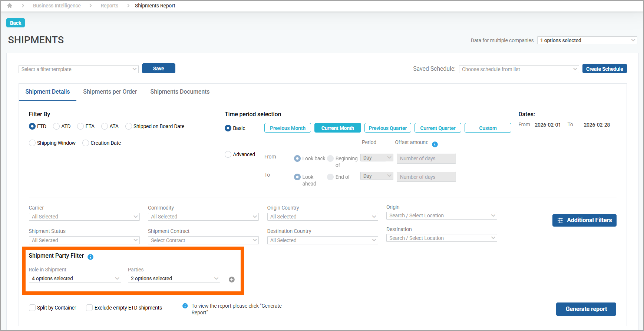Open the Shipment Status dropdown
This screenshot has height=331, width=644.
(x=84, y=240)
